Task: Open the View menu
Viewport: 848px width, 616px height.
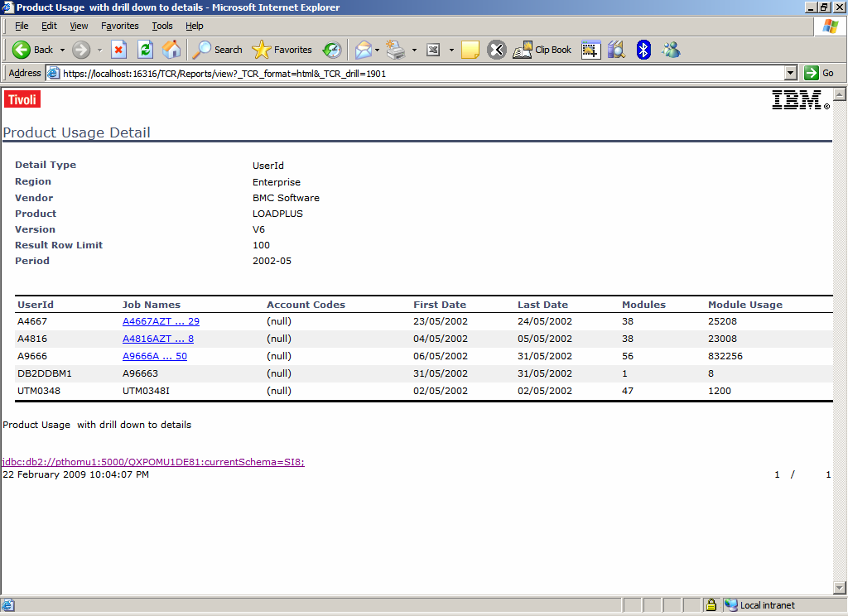Action: [79, 26]
